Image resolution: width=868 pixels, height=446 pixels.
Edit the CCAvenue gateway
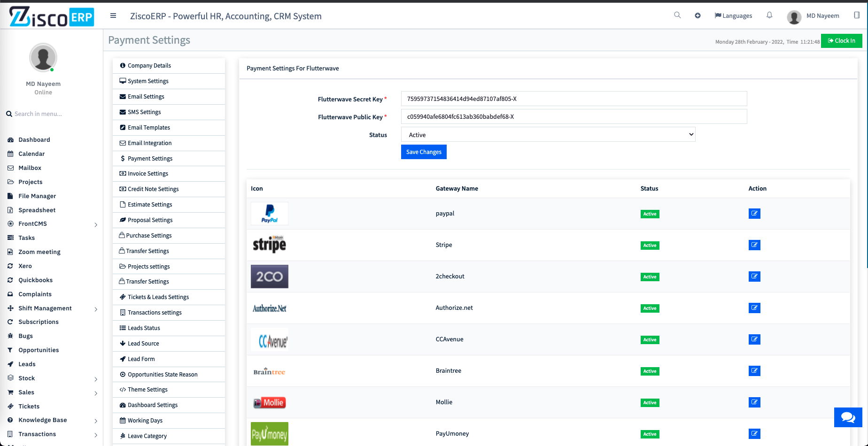[x=754, y=339]
